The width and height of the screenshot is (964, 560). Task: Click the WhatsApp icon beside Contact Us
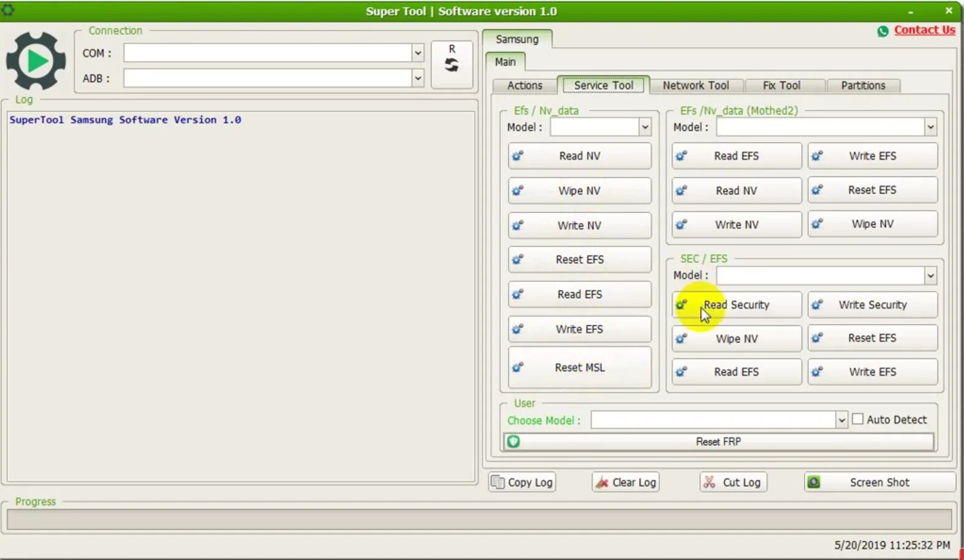[882, 31]
